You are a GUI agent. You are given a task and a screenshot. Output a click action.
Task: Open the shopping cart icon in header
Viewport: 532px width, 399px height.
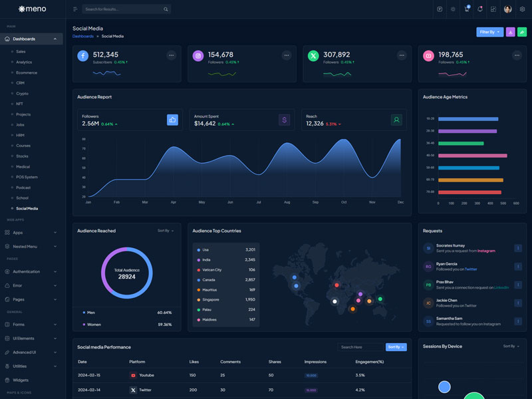pyautogui.click(x=467, y=9)
